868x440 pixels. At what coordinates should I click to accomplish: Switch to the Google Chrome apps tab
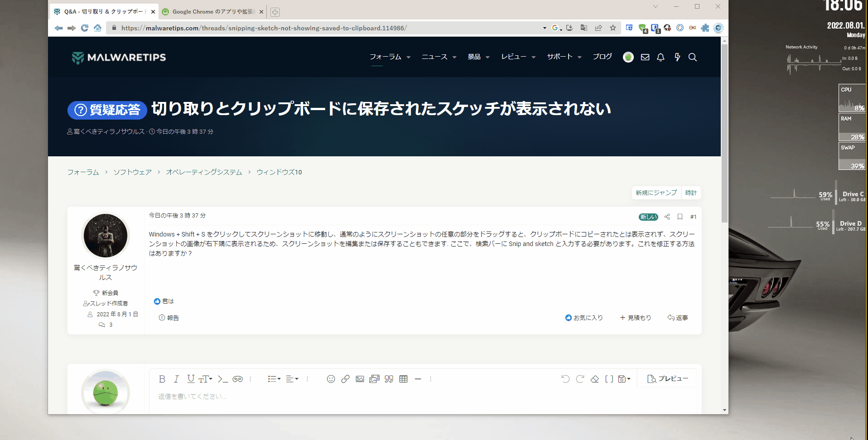(x=213, y=12)
